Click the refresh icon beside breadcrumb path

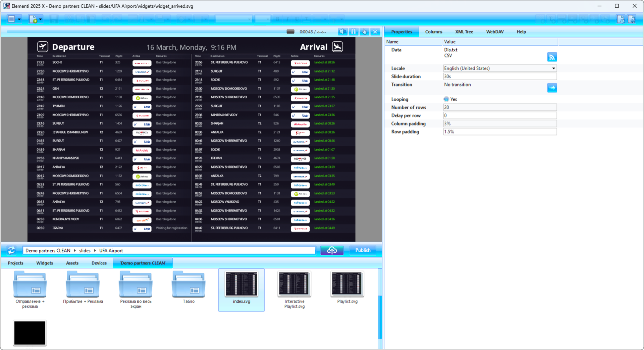pyautogui.click(x=11, y=250)
